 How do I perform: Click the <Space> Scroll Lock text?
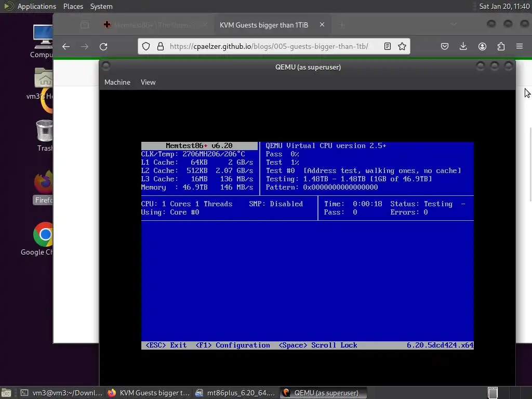(x=318, y=345)
